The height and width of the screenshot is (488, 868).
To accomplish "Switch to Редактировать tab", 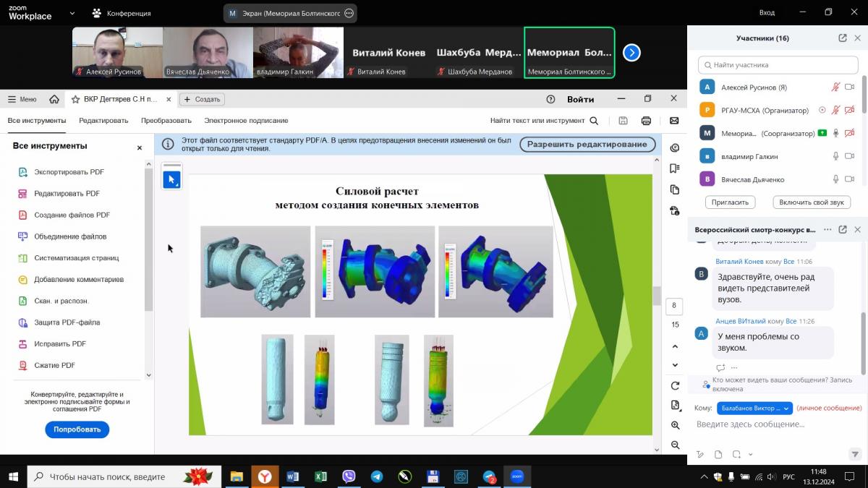I will (x=103, y=121).
